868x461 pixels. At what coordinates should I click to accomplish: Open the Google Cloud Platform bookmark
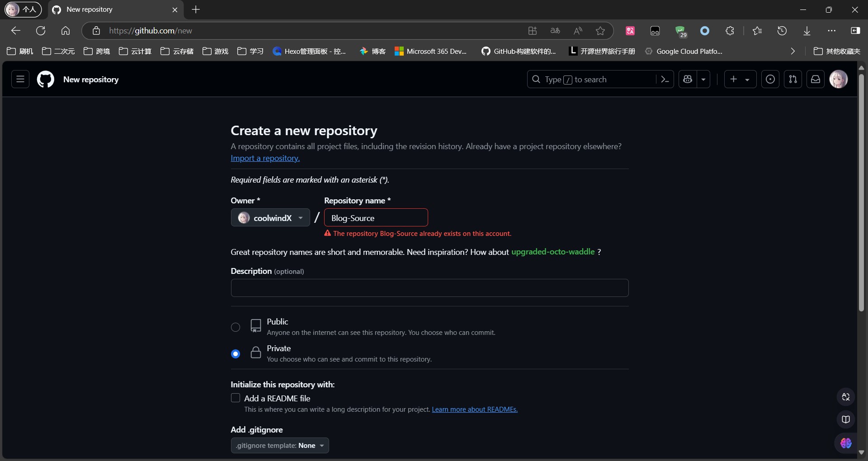pos(684,51)
